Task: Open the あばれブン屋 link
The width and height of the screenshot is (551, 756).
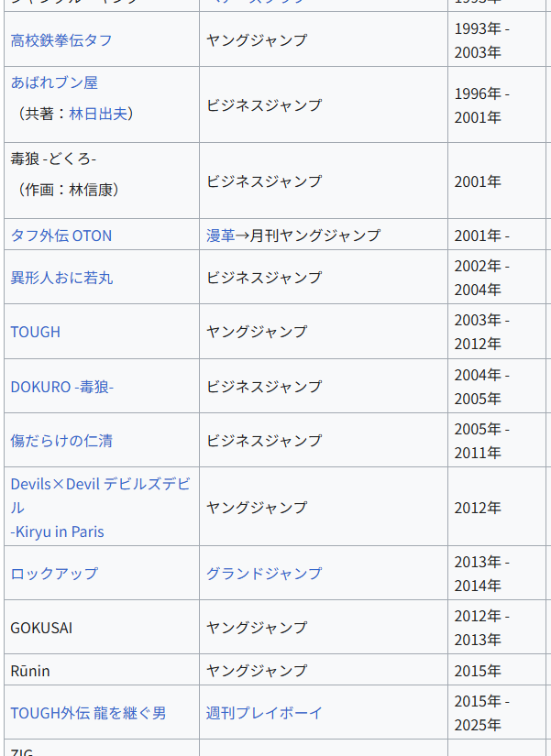Action: 54,82
